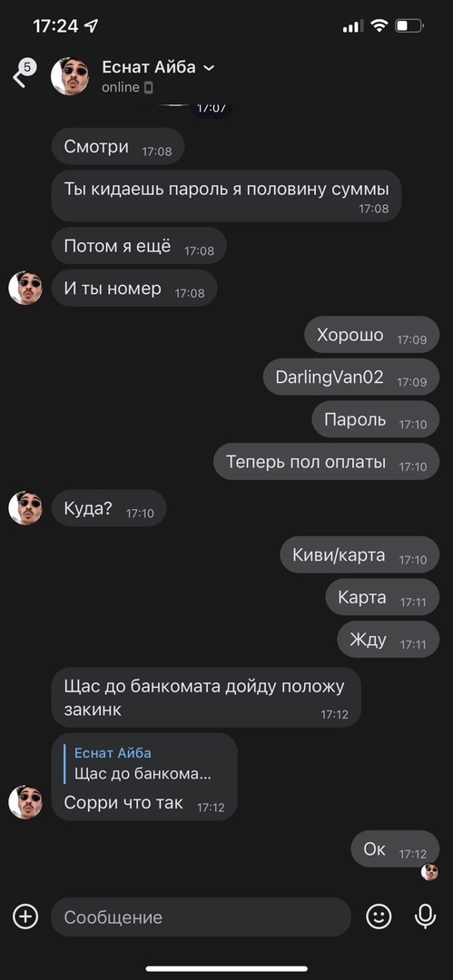Tap sender avatar beside Куда? message
The image size is (453, 980).
[25, 507]
